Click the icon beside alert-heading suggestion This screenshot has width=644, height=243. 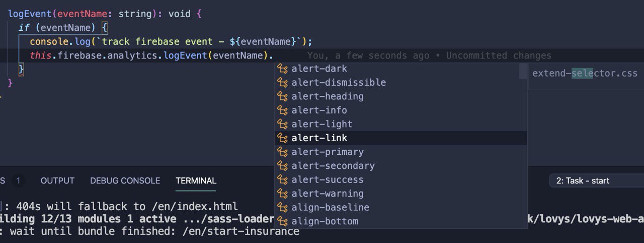pos(283,96)
